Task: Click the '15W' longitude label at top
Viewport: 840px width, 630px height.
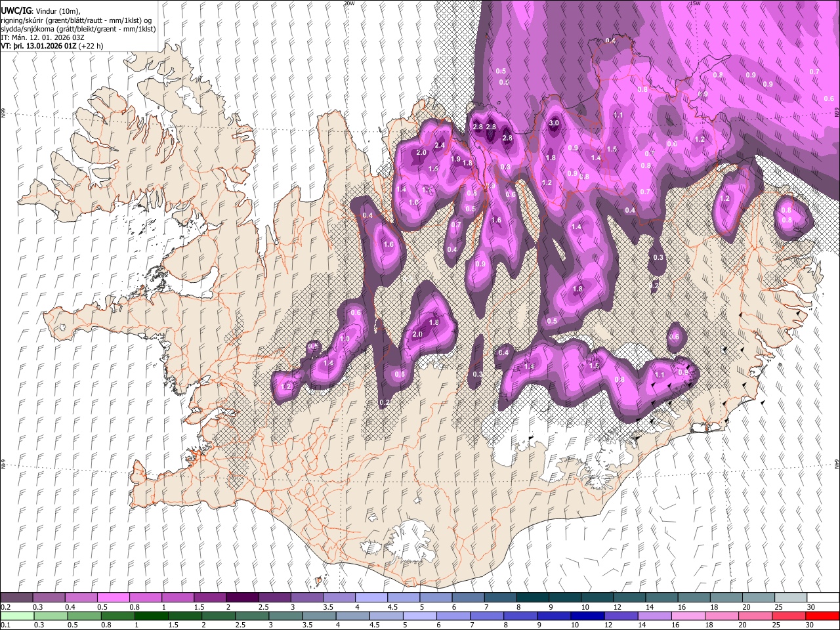Action: pos(695,3)
